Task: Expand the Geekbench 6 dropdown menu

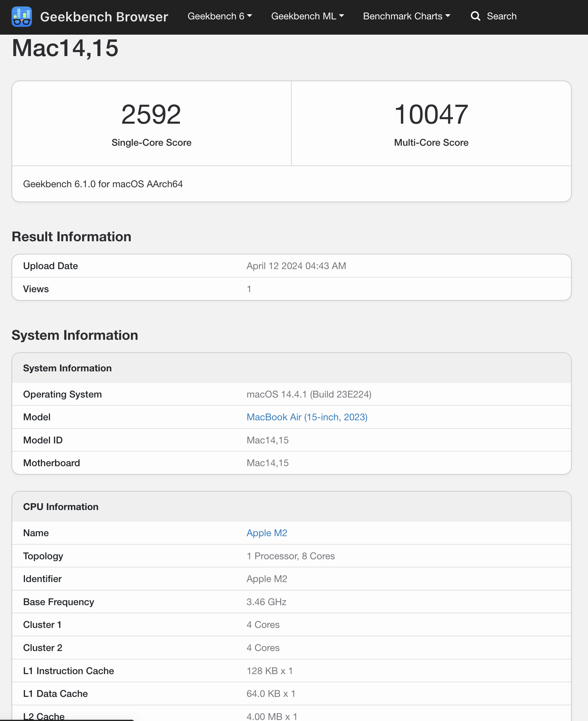Action: [220, 16]
